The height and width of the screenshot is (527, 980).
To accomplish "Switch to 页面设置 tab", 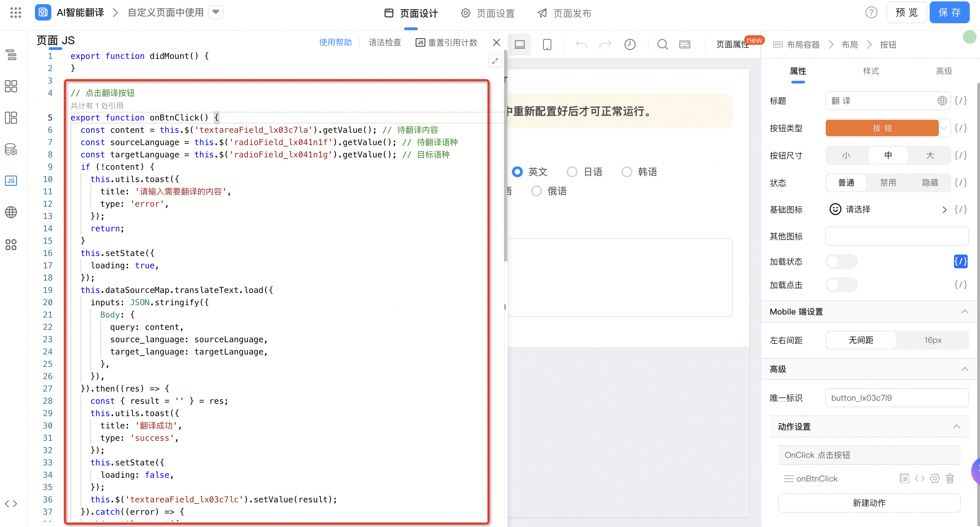I will [487, 13].
